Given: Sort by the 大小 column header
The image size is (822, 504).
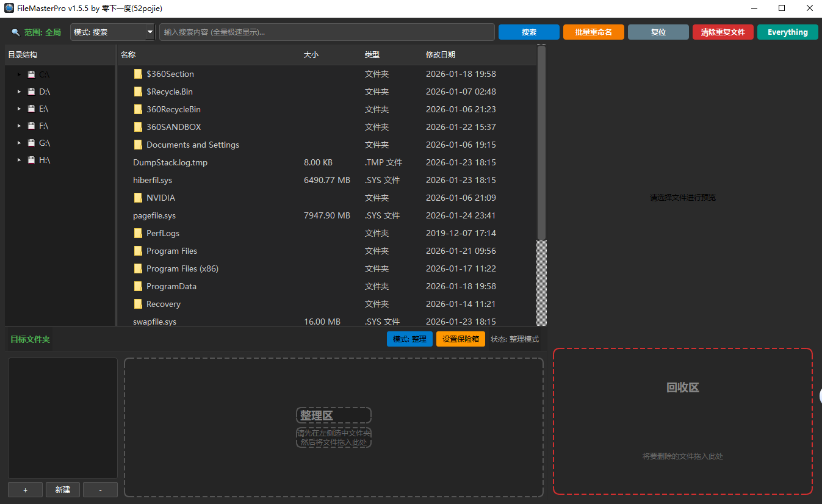Looking at the screenshot, I should tap(311, 55).
